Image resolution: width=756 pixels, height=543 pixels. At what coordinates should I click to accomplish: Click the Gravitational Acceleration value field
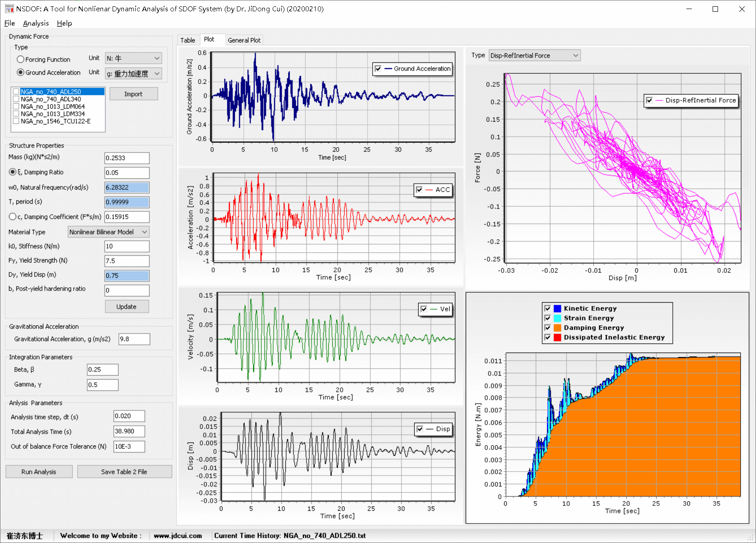134,339
